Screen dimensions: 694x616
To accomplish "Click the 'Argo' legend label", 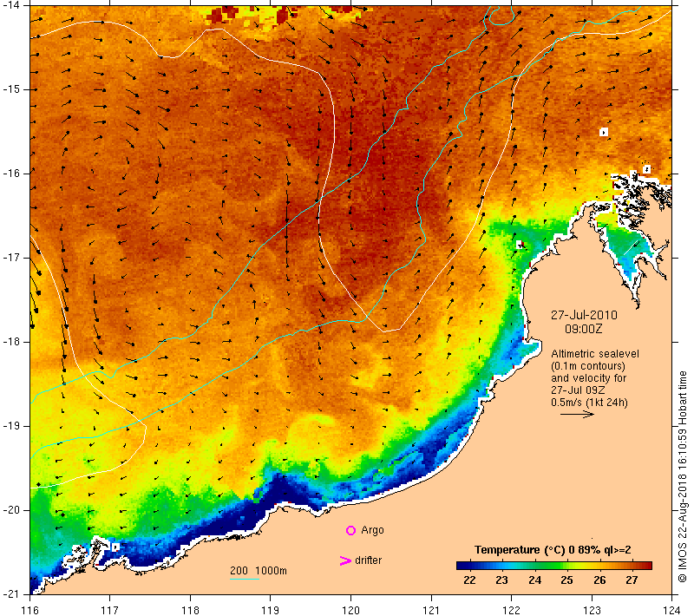I will (372, 530).
